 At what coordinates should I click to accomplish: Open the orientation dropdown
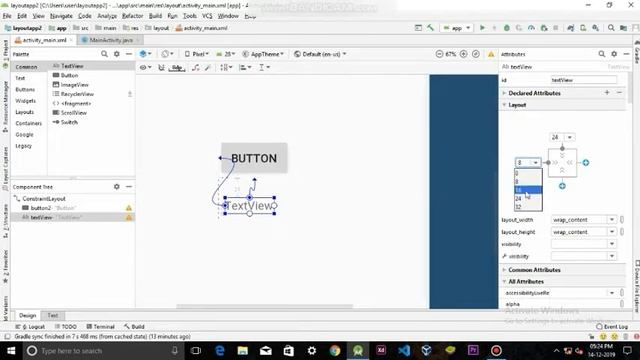[167, 54]
